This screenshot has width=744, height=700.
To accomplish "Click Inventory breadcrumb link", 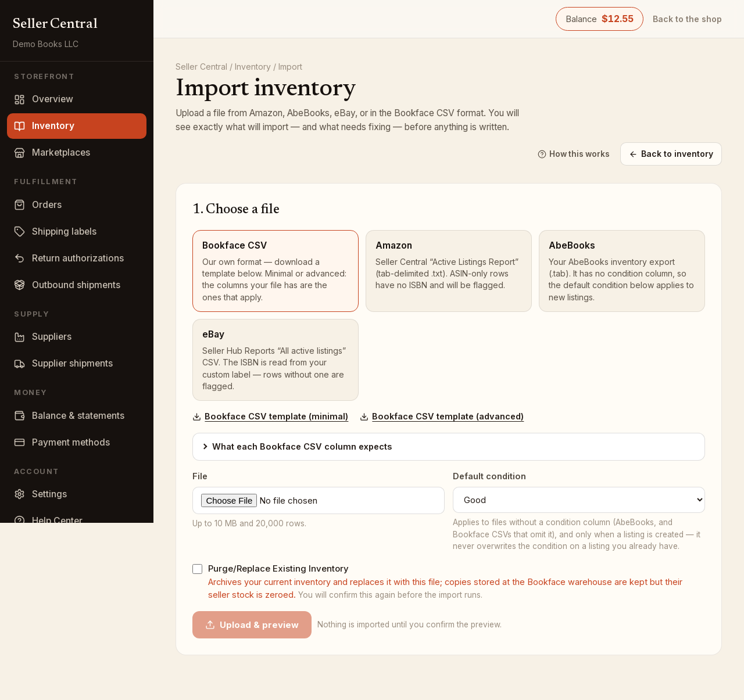I will tap(252, 67).
